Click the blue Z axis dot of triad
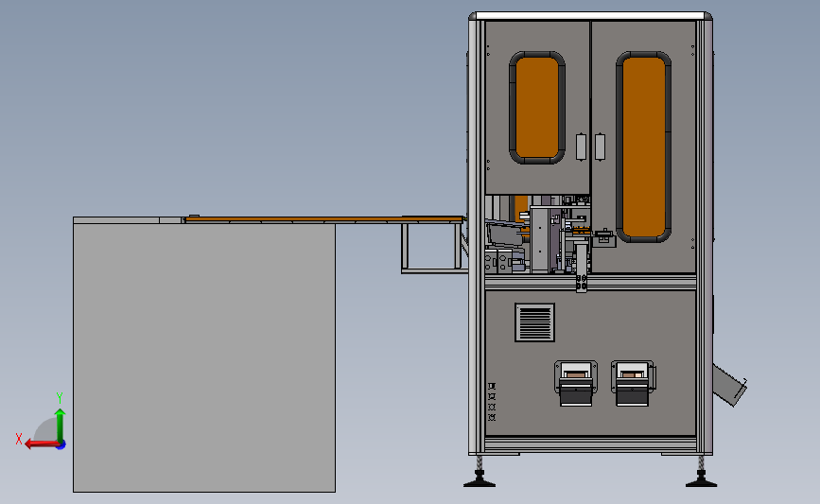Screen dimensions: 820x504 click(x=61, y=445)
